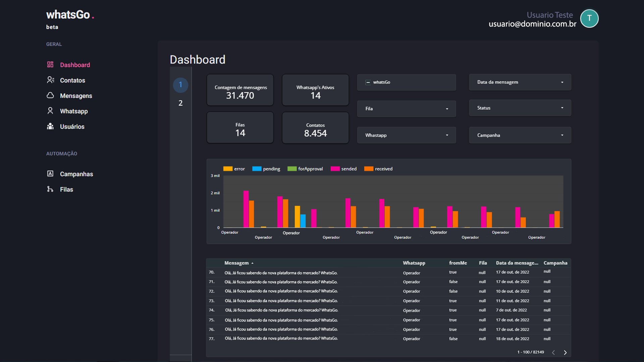Viewport: 644px width, 362px height.
Task: Click the Operador cell in row 75
Action: click(x=412, y=320)
